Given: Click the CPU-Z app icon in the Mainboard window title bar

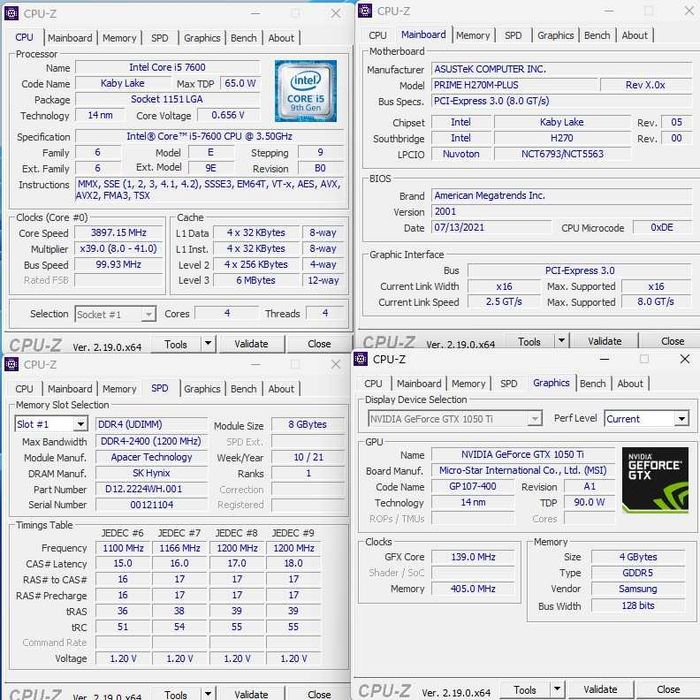Looking at the screenshot, I should 365,10.
